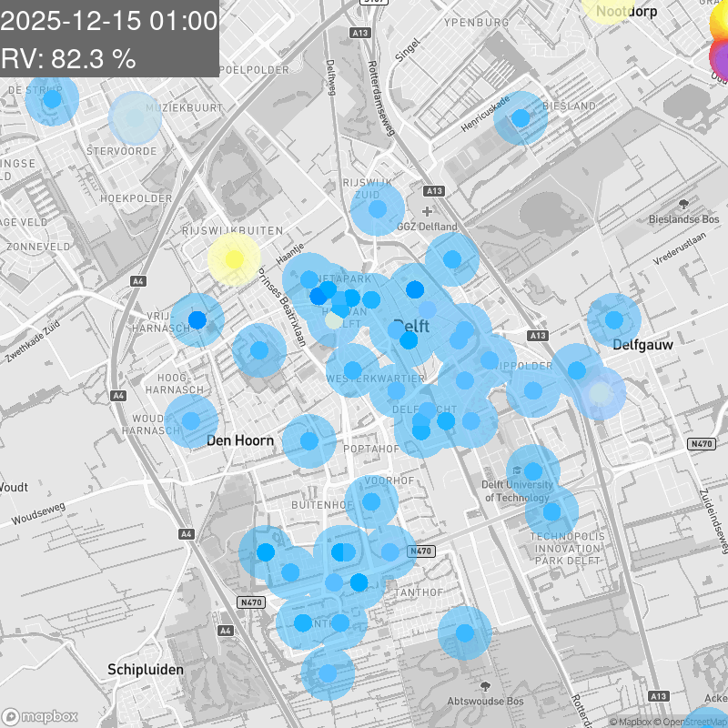This screenshot has width=728, height=728.
Task: Select the sensor marker at Technopolis Innovation Park
Action: click(551, 511)
